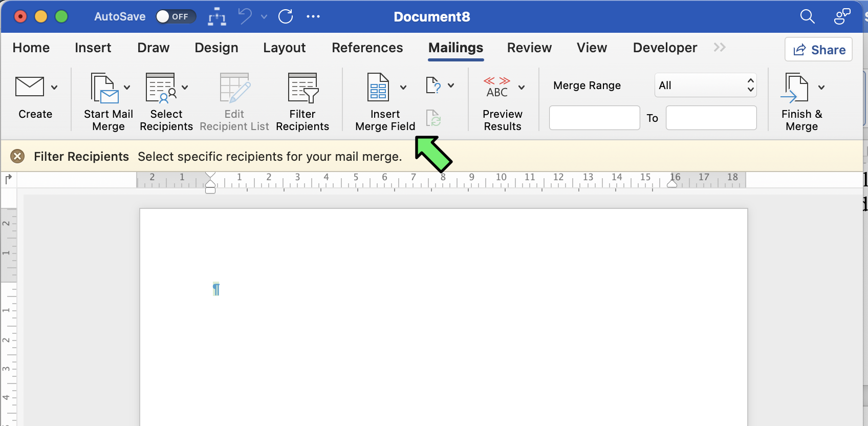Select the Mailings tab
This screenshot has height=426, width=868.
tap(456, 48)
